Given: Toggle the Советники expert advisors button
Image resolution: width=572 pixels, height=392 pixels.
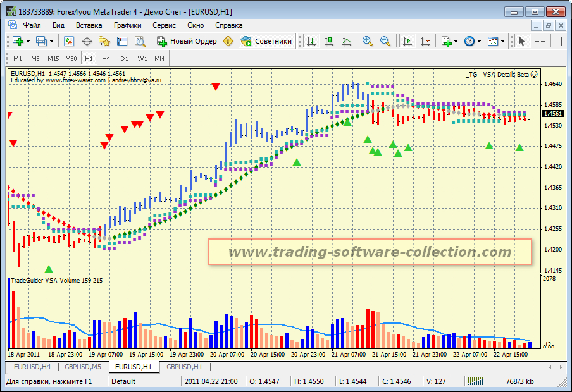Looking at the screenshot, I should pyautogui.click(x=266, y=41).
